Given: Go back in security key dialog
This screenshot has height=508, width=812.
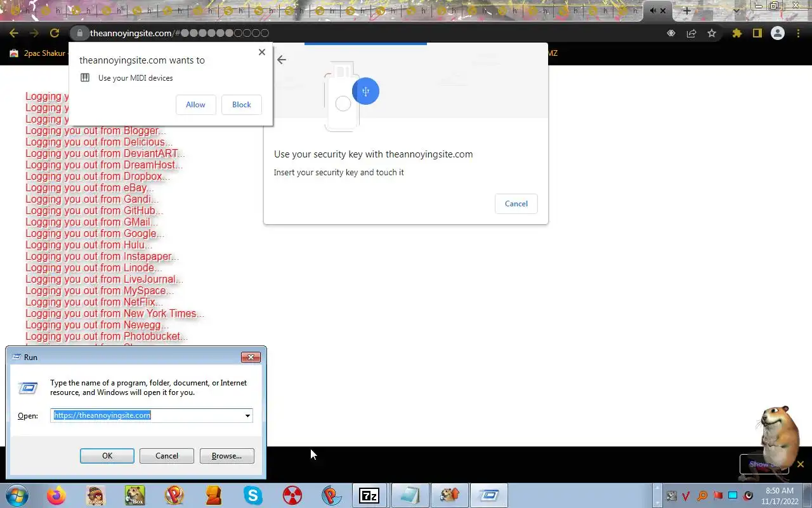Looking at the screenshot, I should pyautogui.click(x=282, y=60).
